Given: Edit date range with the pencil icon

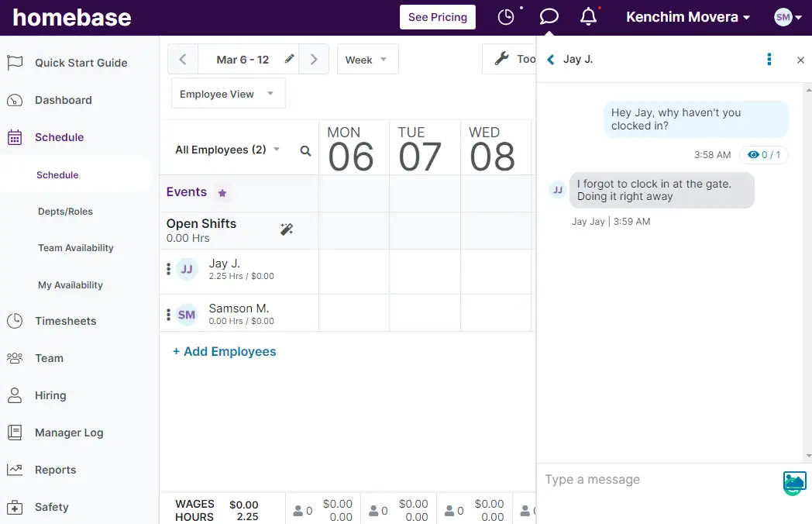Looking at the screenshot, I should point(290,59).
